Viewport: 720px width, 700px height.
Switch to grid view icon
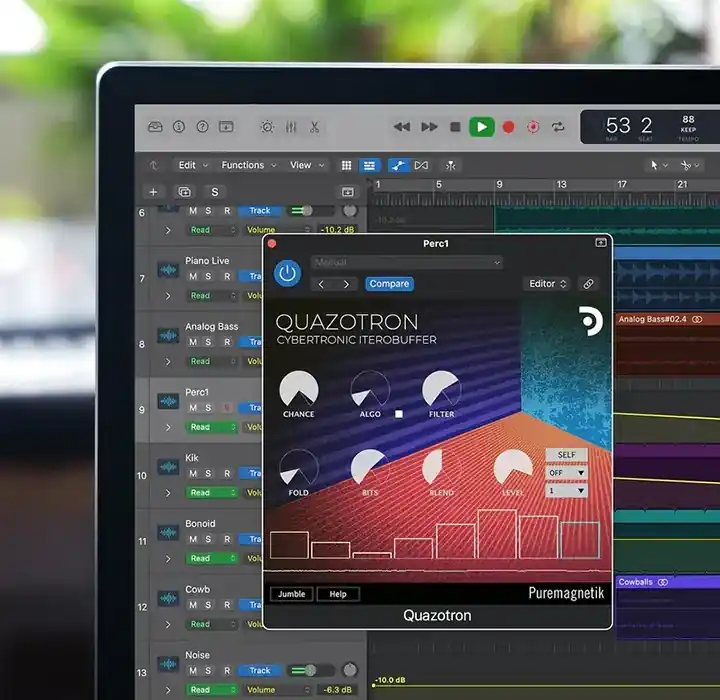(347, 165)
